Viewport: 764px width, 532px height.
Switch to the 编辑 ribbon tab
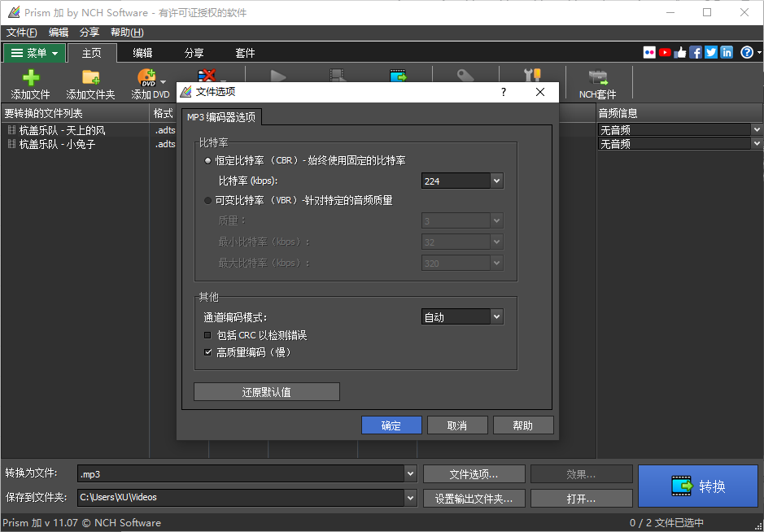pos(142,52)
